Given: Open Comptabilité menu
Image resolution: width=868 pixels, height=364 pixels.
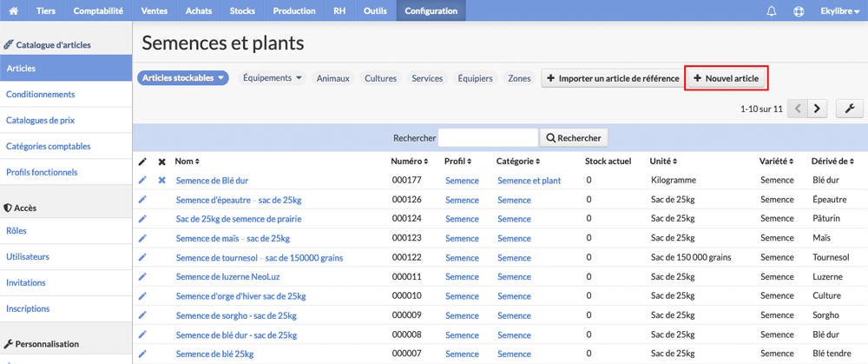Looking at the screenshot, I should pyautogui.click(x=99, y=10).
